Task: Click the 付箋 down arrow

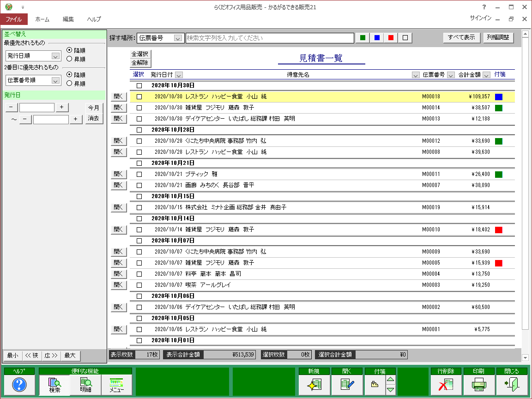Action: pyautogui.click(x=391, y=390)
